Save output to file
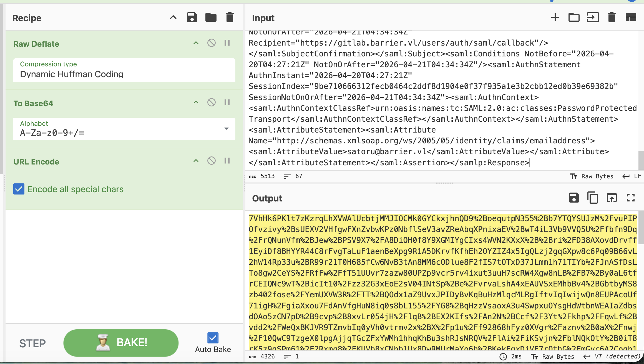 coord(574,198)
